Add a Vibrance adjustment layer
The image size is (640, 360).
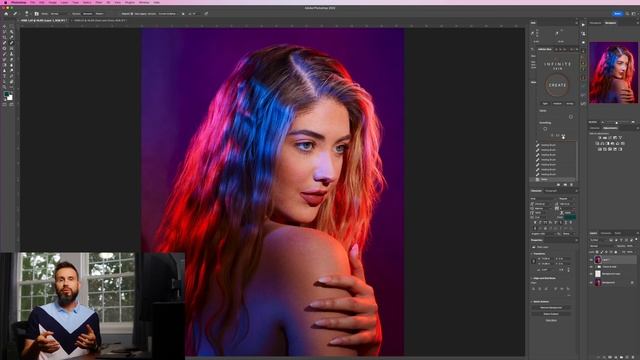click(x=620, y=138)
